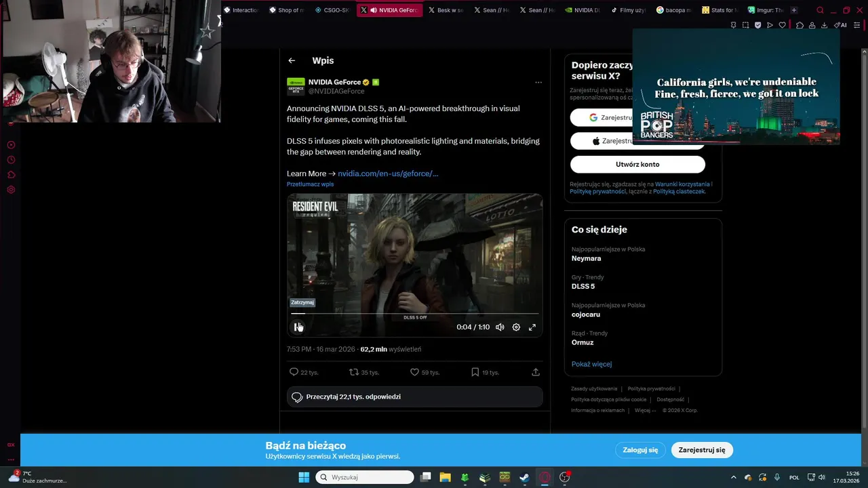Pause the video with the playback button
Image resolution: width=868 pixels, height=488 pixels.
click(298, 327)
